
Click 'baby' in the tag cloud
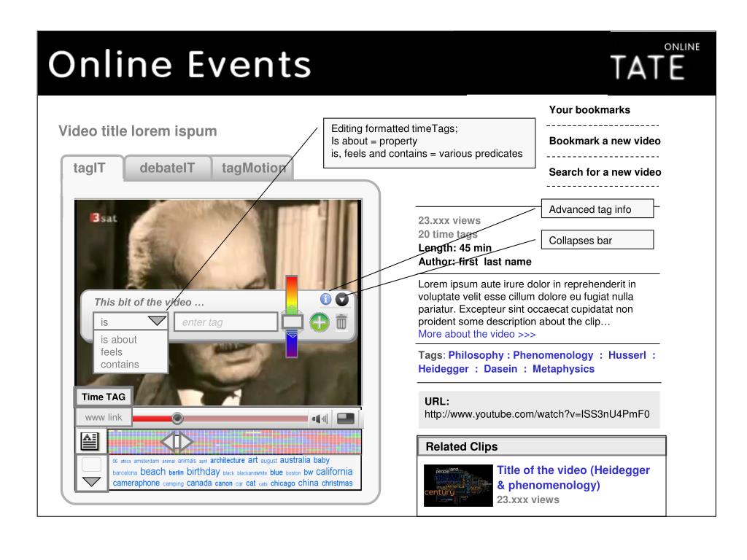coord(321,460)
